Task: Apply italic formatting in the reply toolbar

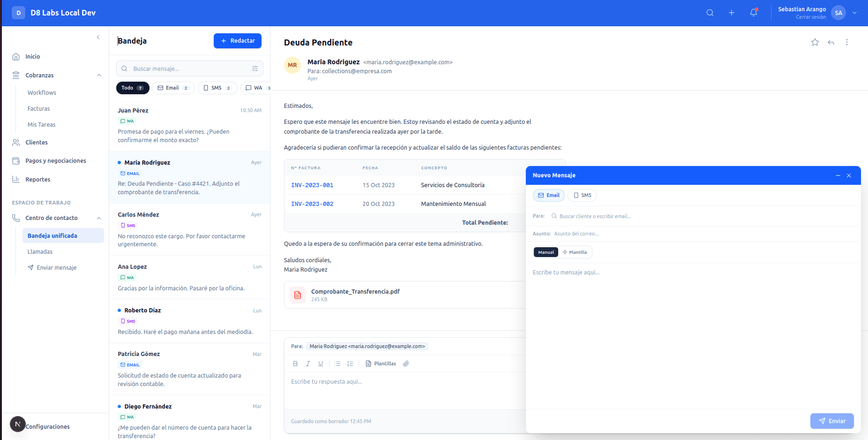Action: 308,364
